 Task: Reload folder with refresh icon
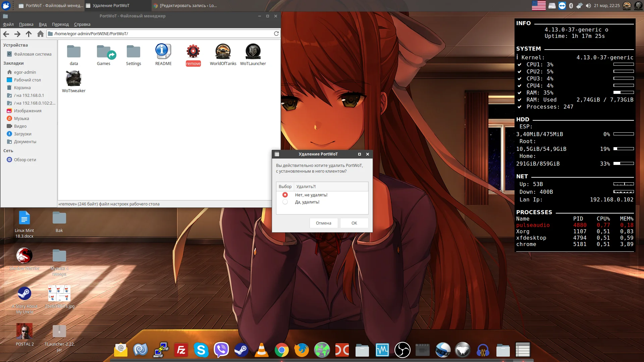(276, 34)
